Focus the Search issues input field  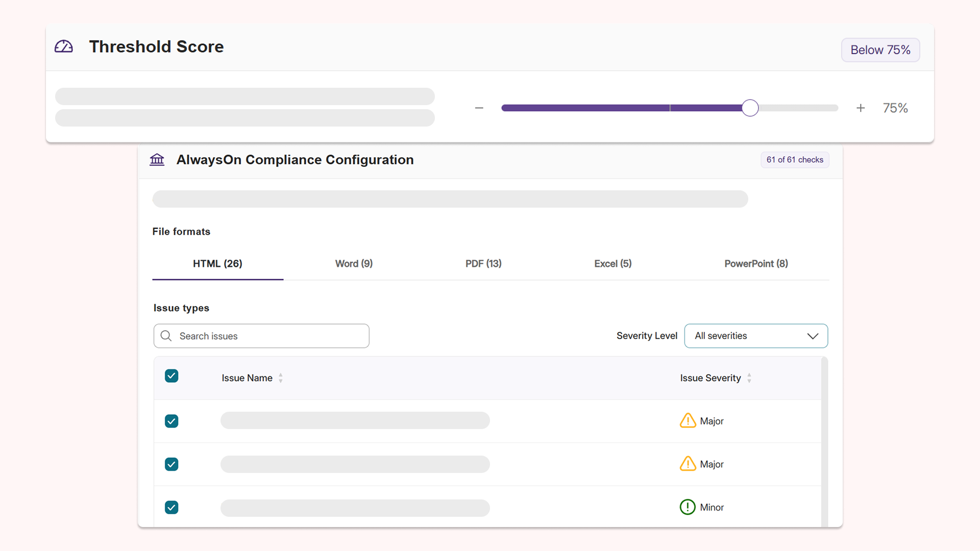261,336
